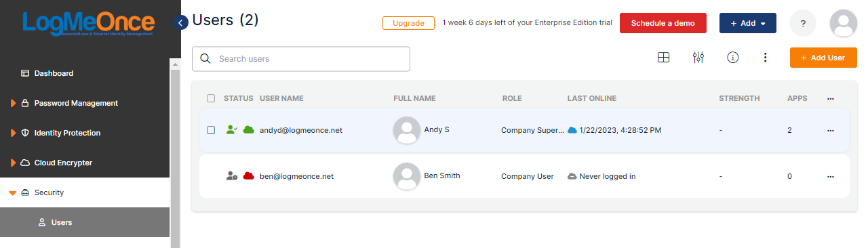Select Security menu item
This screenshot has height=248, width=868.
[x=49, y=192]
